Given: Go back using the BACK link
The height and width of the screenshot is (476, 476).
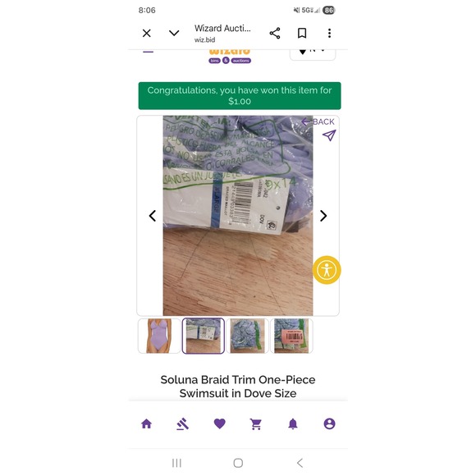Looking at the screenshot, I should (318, 121).
